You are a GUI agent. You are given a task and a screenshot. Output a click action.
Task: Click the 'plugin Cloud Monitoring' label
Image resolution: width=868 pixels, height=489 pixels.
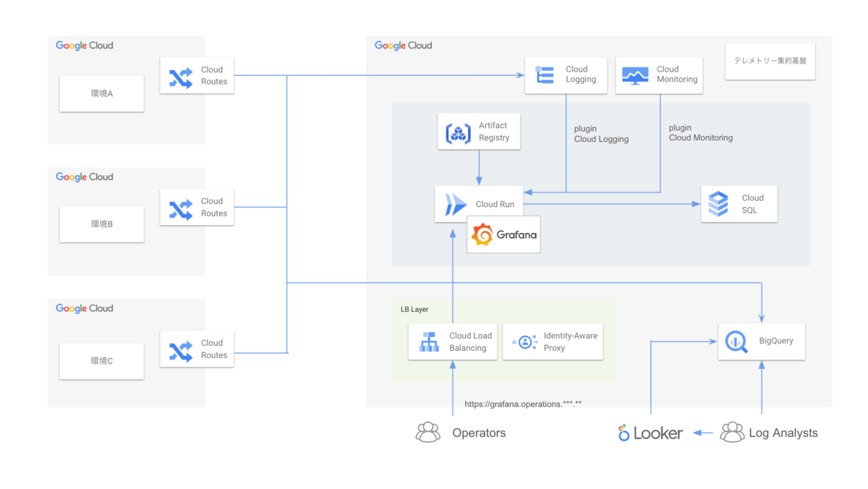point(701,132)
